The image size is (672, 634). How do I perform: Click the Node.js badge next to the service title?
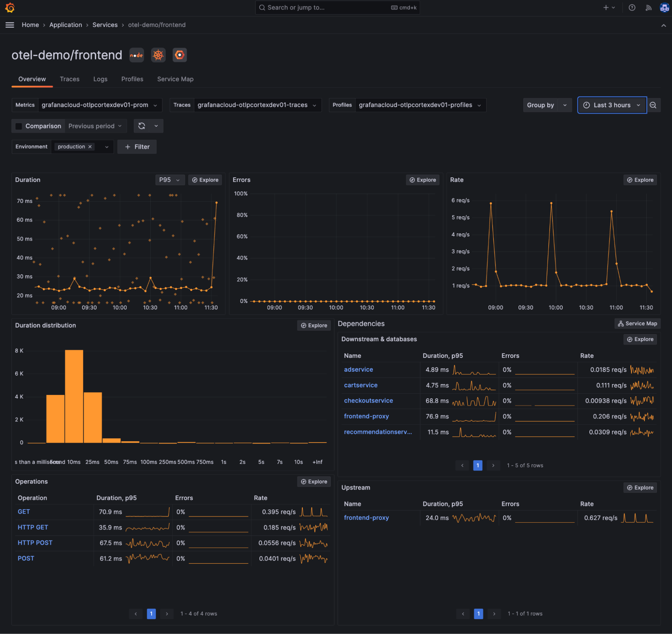pos(136,55)
